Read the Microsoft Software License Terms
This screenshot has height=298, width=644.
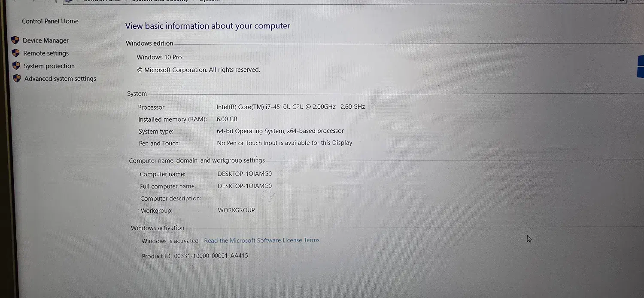point(261,240)
